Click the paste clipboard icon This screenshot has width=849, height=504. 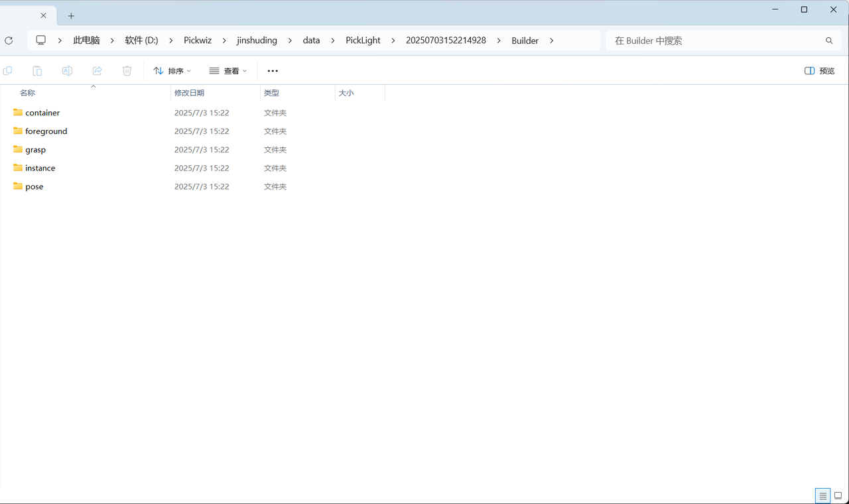point(37,71)
